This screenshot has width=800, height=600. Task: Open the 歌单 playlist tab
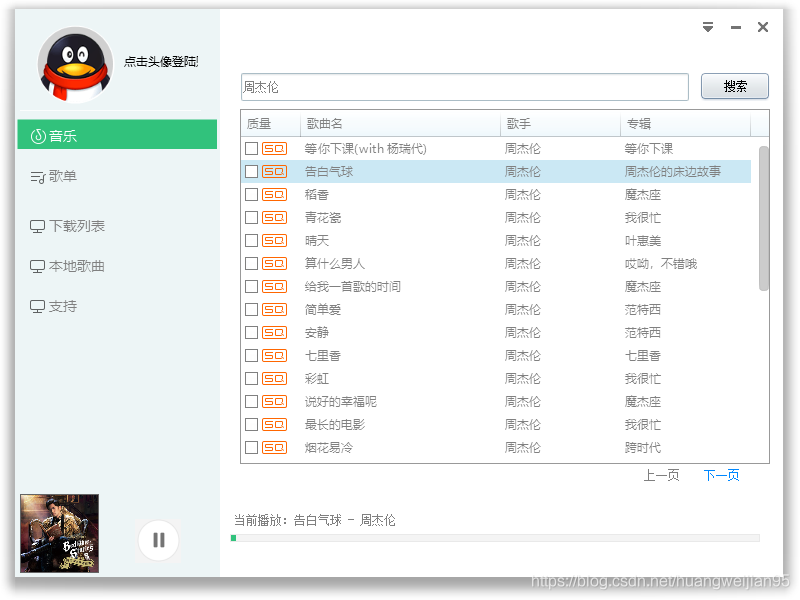pos(54,177)
